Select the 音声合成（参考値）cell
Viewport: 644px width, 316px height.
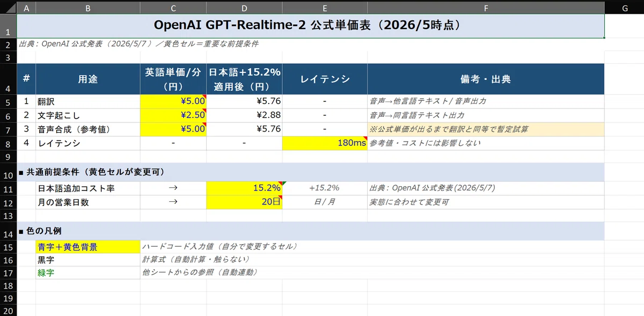click(87, 129)
